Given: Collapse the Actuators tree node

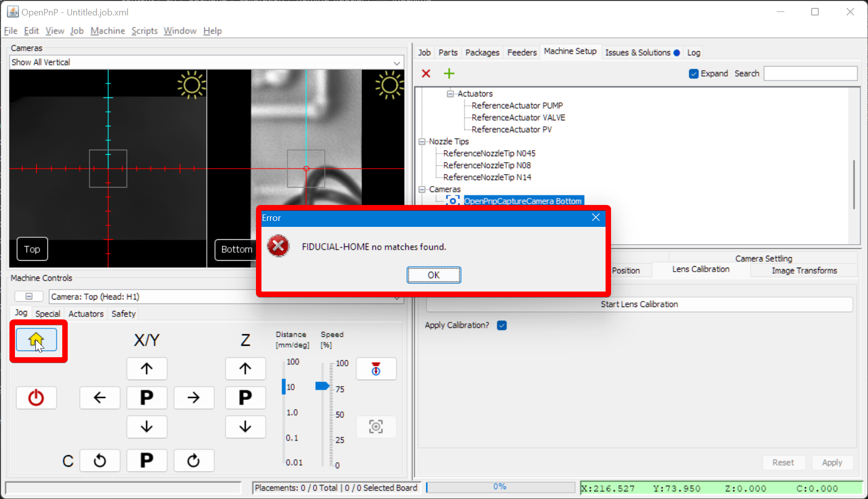Looking at the screenshot, I should coord(450,94).
